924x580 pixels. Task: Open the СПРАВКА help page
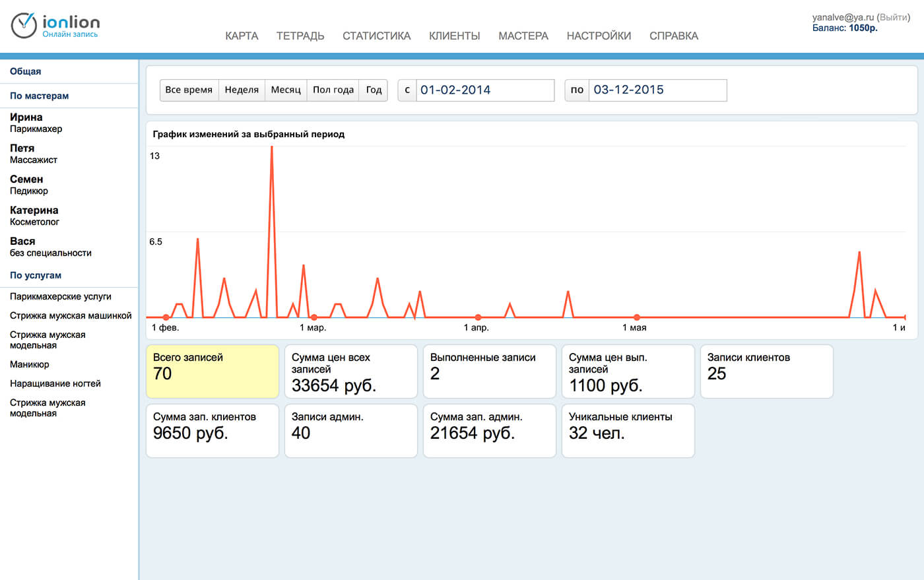click(x=673, y=36)
